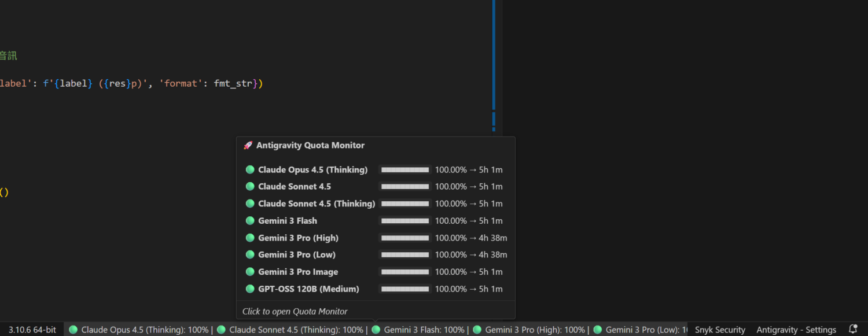Click green dot beside Gemini 3 Flash in popup

250,221
